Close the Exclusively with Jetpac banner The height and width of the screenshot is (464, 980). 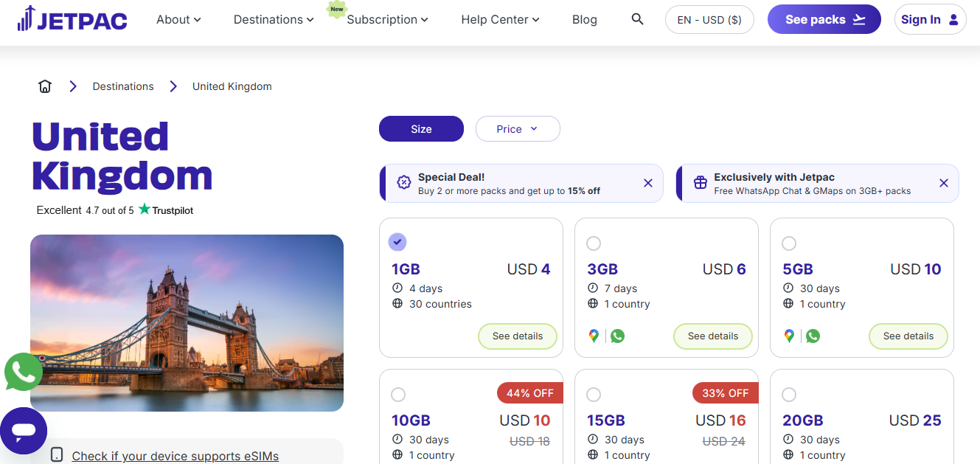pyautogui.click(x=944, y=183)
